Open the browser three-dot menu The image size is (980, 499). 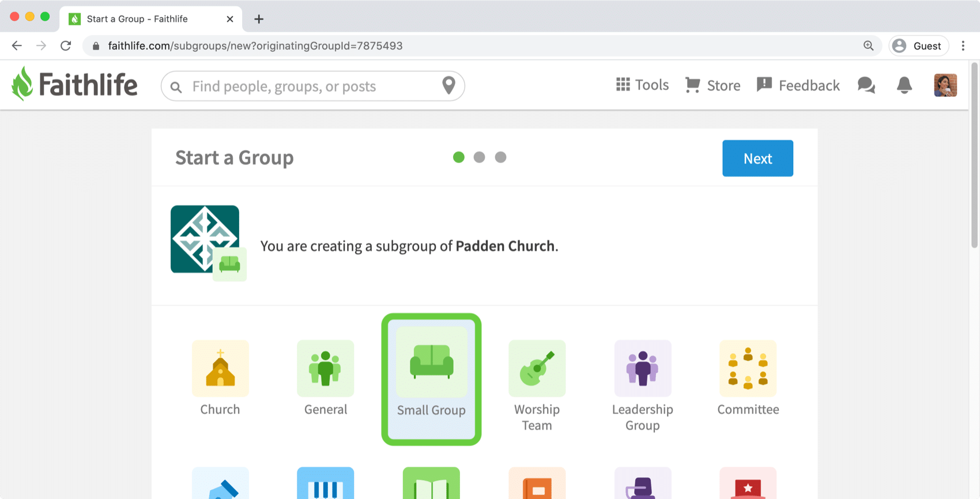tap(963, 46)
